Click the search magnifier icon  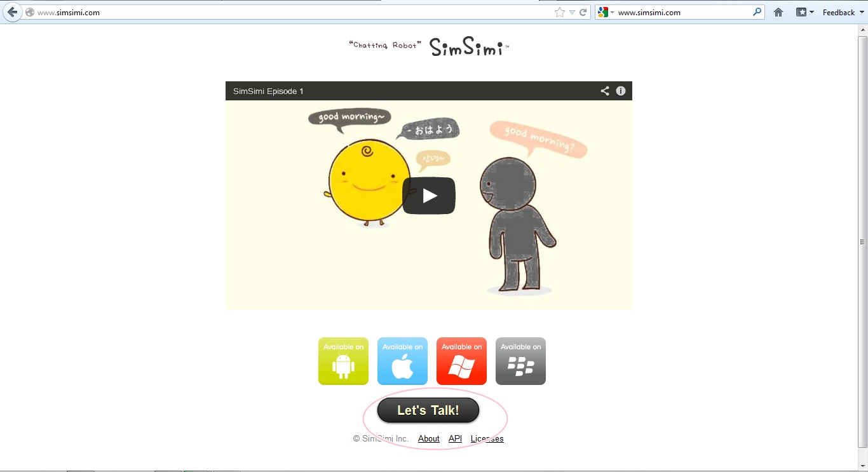point(757,11)
